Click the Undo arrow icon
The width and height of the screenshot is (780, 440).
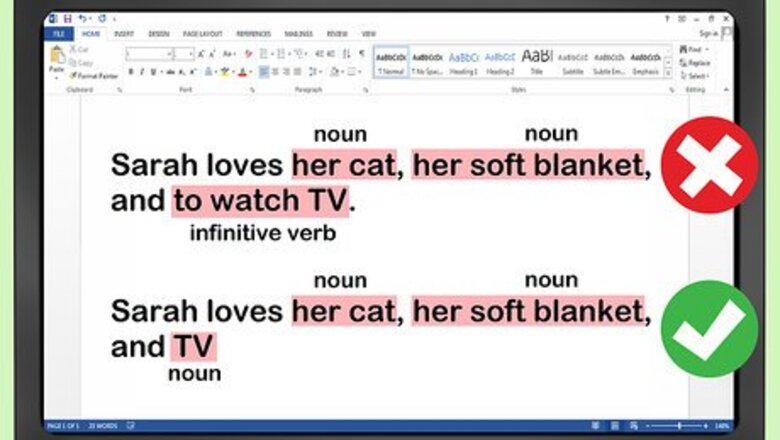coord(81,18)
